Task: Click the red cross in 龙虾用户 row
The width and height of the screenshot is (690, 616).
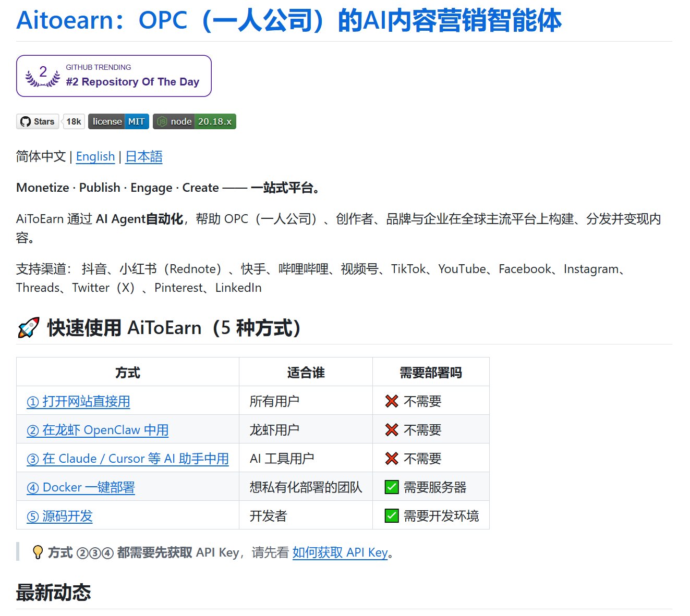Action: tap(392, 430)
